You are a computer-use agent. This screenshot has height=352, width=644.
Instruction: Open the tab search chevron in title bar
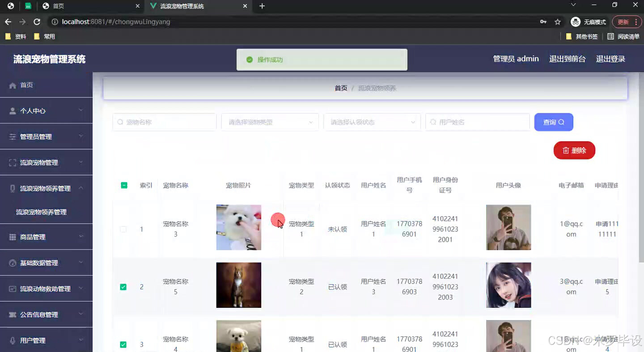(x=573, y=5)
